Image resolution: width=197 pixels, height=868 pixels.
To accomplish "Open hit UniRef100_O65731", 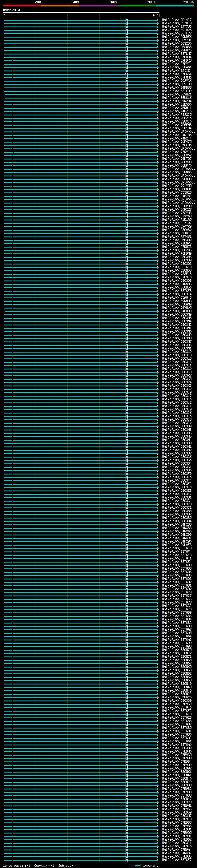I will 176,40.
